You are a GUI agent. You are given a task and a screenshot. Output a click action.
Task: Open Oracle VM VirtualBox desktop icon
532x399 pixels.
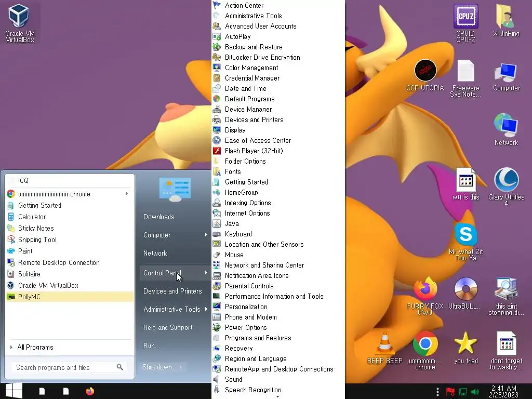coord(19,23)
